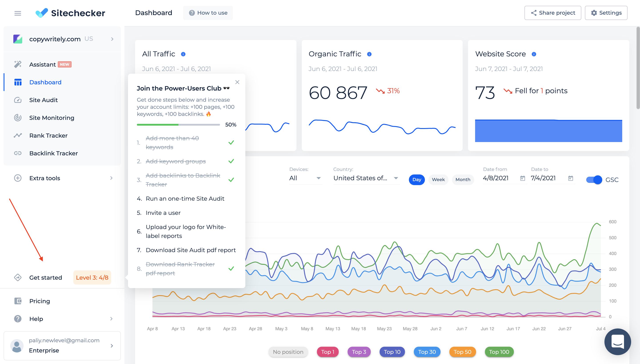The width and height of the screenshot is (640, 364).
Task: Click checkmark beside Add backlinks to Backlink Tracker
Action: [x=231, y=180]
